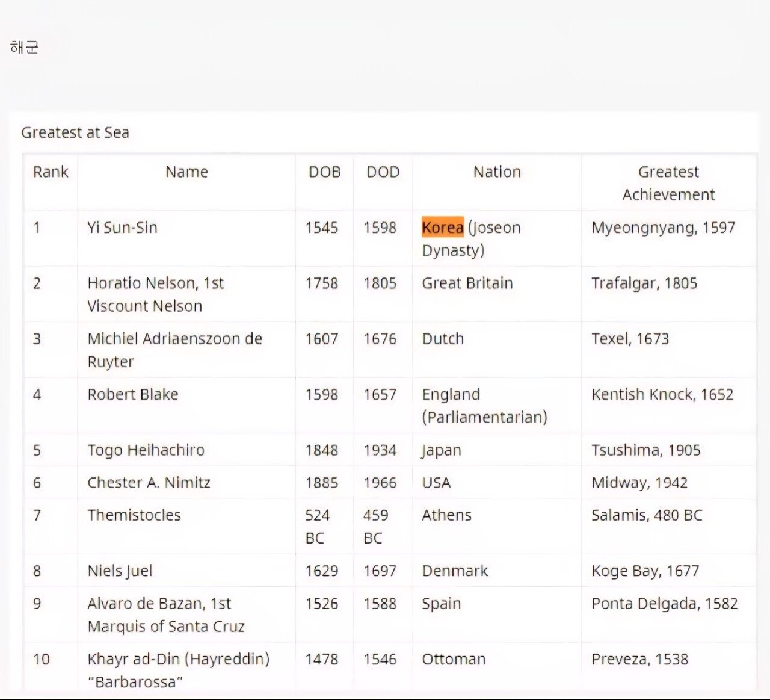Select the Ottoman nation cell
770x700 pixels.
[x=454, y=660]
